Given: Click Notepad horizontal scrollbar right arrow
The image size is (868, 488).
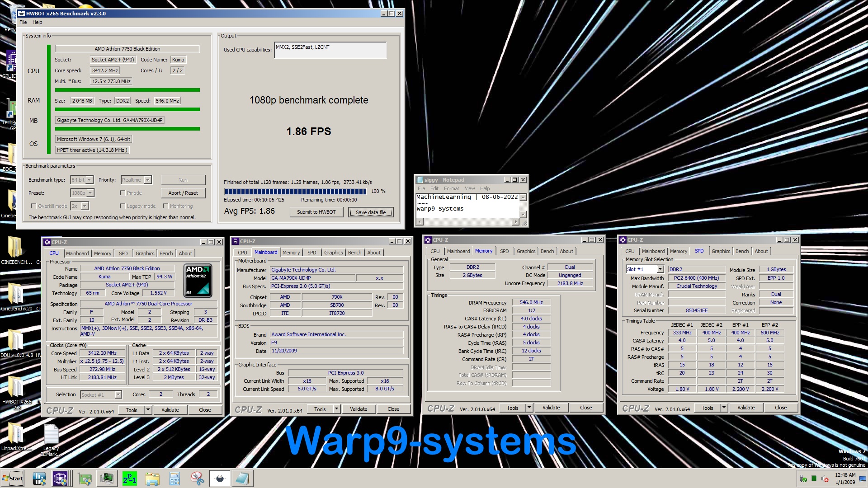Looking at the screenshot, I should click(516, 222).
